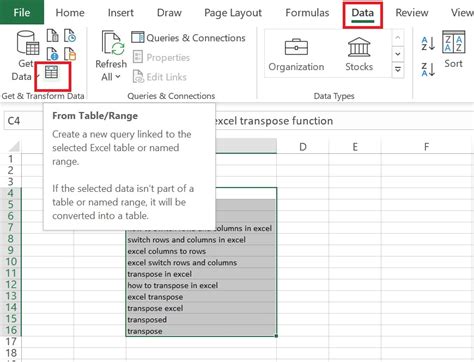The width and height of the screenshot is (474, 362).
Task: Expand the Data Types gallery more arrow
Action: [398, 70]
